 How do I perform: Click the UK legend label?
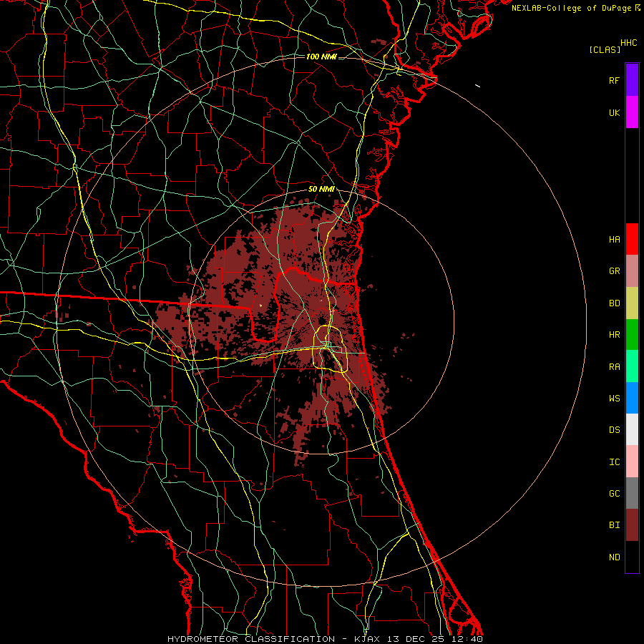click(x=614, y=112)
